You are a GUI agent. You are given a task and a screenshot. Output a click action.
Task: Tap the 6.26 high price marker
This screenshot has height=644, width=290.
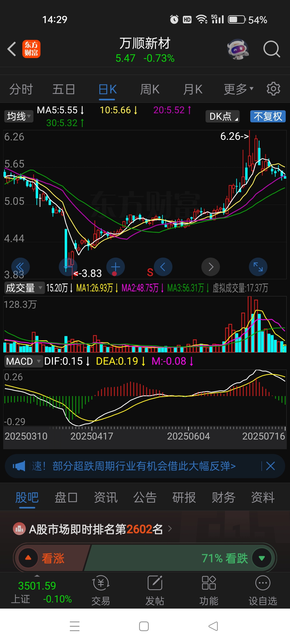click(234, 136)
